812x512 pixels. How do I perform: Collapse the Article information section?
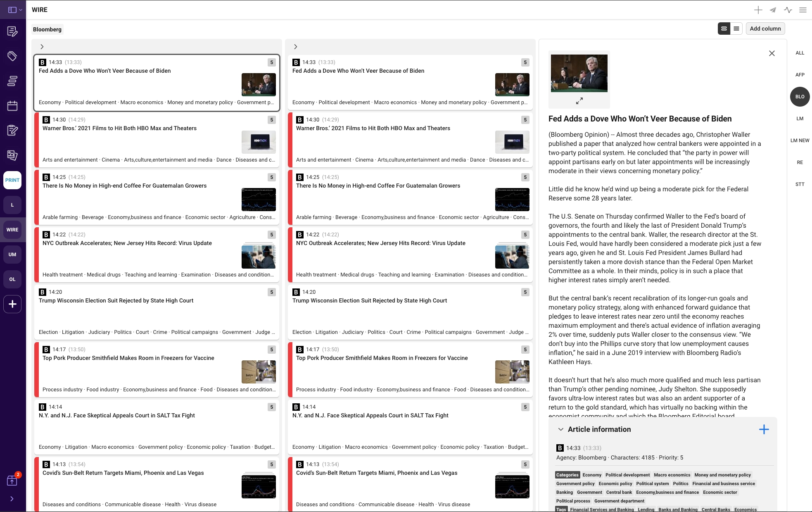[x=560, y=429]
